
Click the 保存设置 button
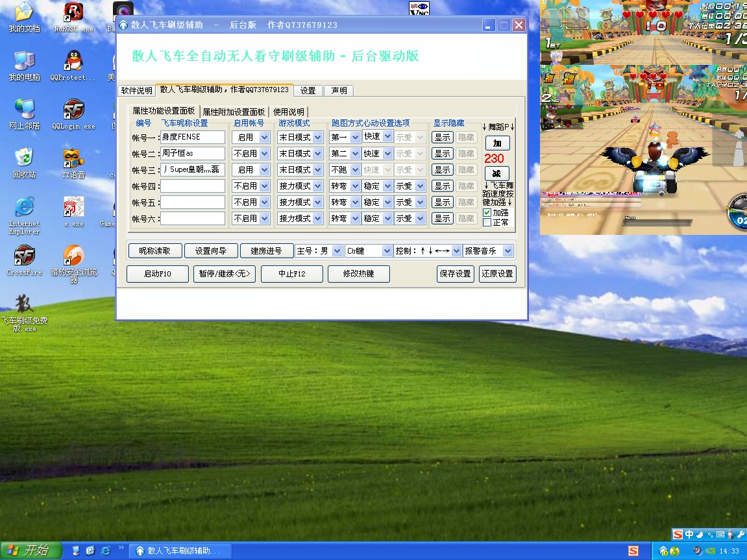coord(456,274)
